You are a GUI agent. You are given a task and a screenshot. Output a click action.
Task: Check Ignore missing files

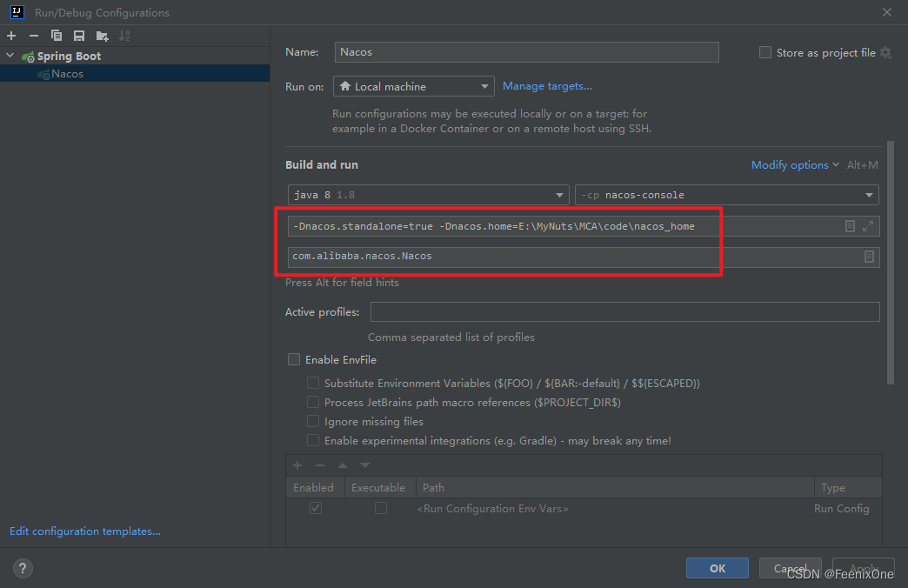(x=313, y=421)
